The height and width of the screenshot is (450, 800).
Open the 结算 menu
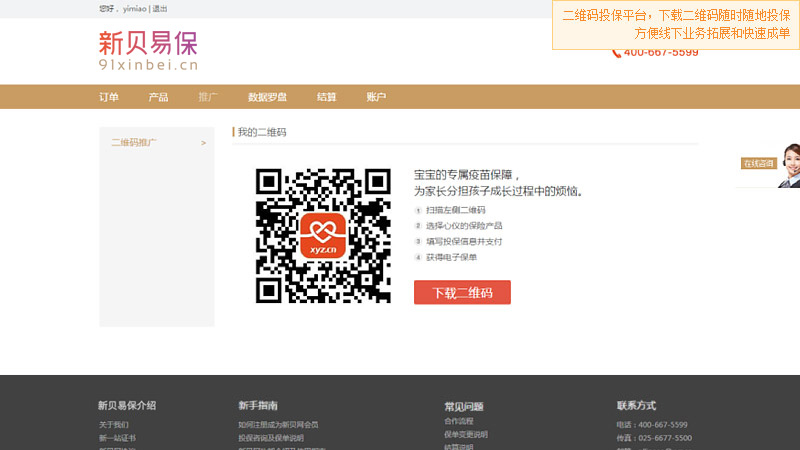pyautogui.click(x=327, y=97)
